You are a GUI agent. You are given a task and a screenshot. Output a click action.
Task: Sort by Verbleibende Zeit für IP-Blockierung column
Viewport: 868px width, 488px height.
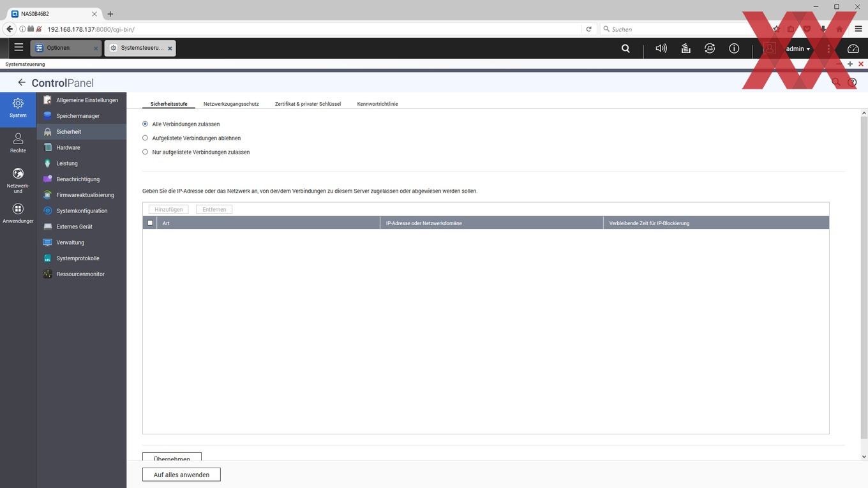(x=716, y=223)
